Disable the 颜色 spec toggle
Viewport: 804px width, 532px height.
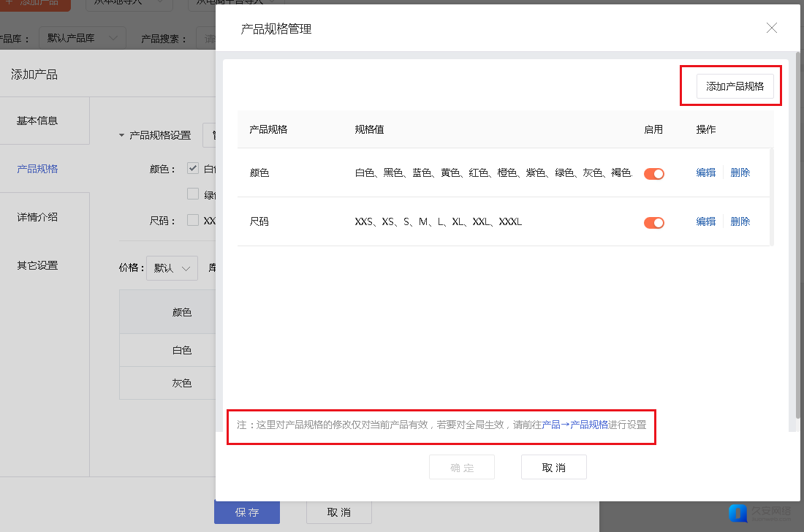(x=653, y=174)
